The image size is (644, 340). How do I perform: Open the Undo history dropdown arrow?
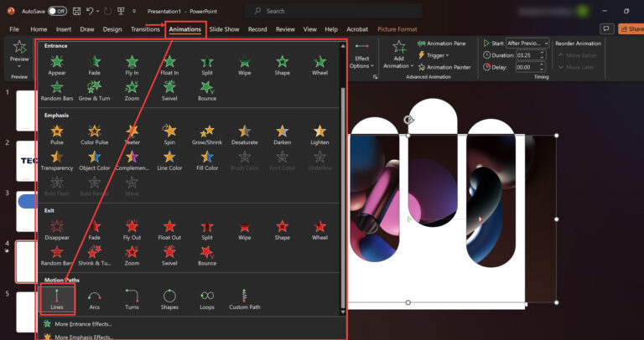coord(98,12)
